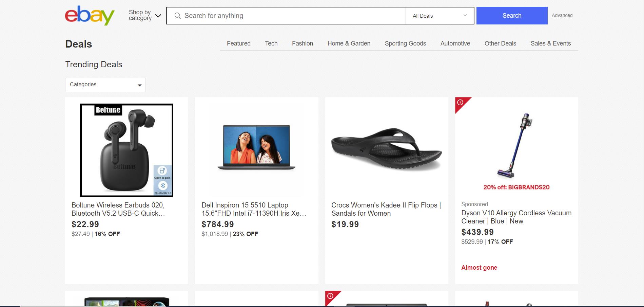This screenshot has width=644, height=307.
Task: Click the 20% off: BIGBRANDS20 promo text
Action: (x=516, y=187)
